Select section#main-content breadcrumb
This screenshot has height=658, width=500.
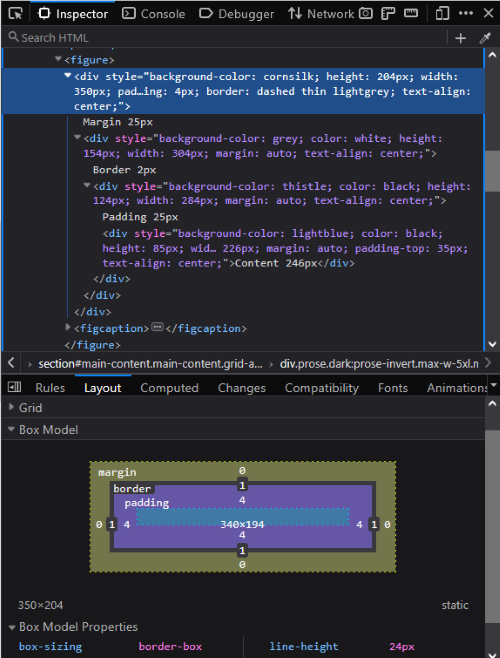pos(150,363)
